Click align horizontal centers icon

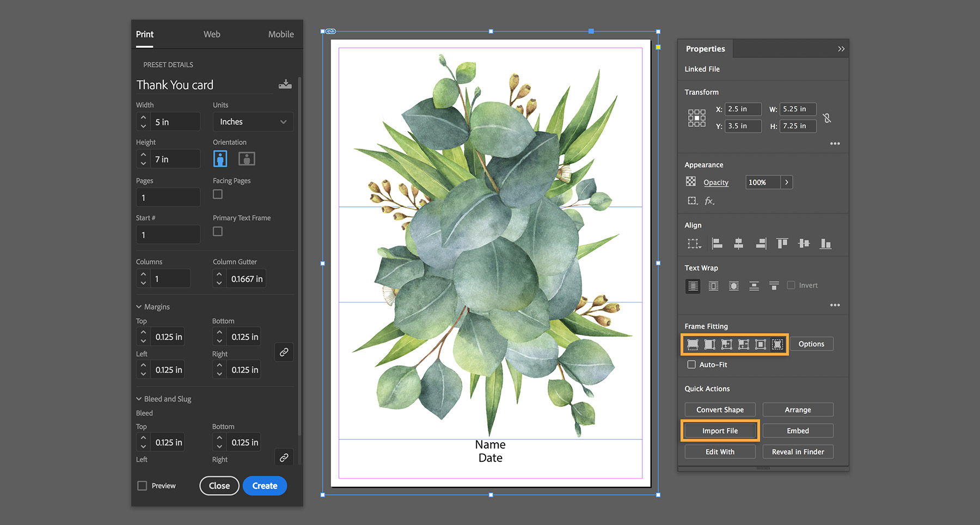click(738, 243)
